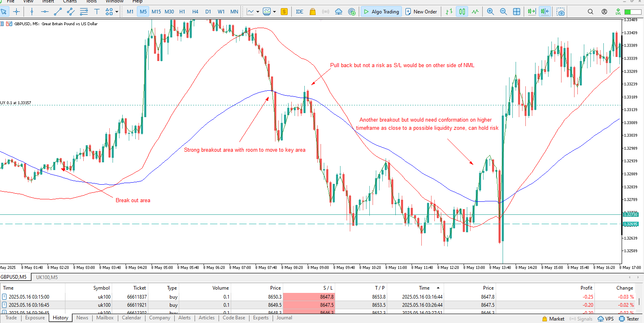Screen dimensions: 644x323
Task: Open a New Order
Action: pyautogui.click(x=421, y=12)
